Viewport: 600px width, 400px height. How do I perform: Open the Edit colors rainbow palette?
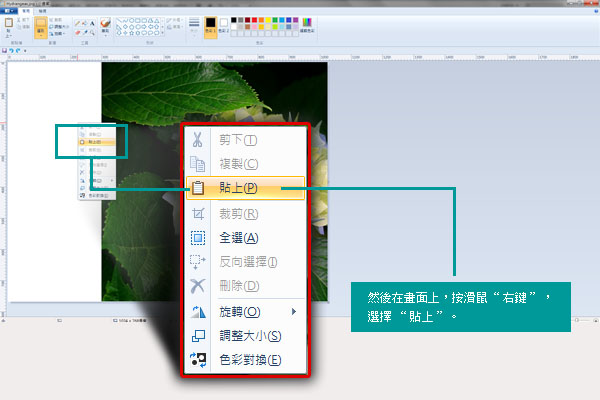click(307, 24)
